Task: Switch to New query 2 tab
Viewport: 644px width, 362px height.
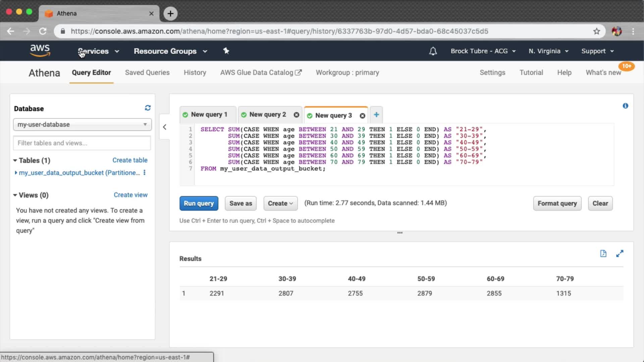Action: point(267,115)
